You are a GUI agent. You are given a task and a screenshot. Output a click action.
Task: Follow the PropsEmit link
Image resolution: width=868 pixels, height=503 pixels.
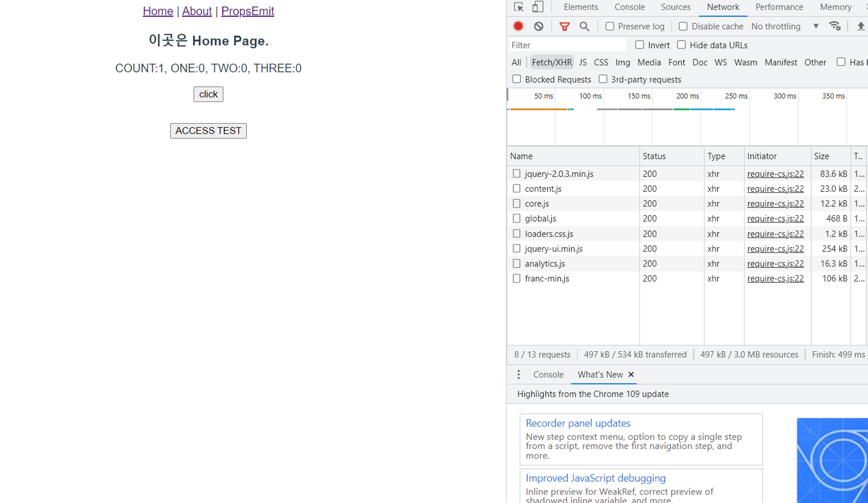click(x=247, y=11)
